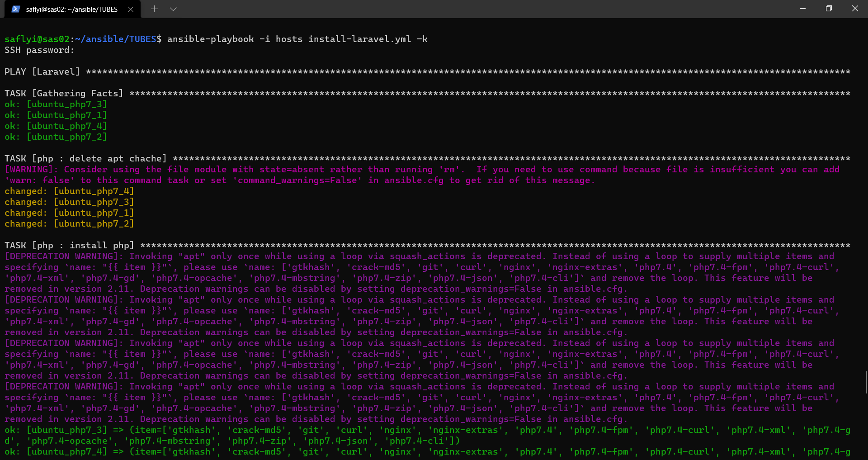Click 'changed: [ubuntu_php7_3]' line

point(69,202)
